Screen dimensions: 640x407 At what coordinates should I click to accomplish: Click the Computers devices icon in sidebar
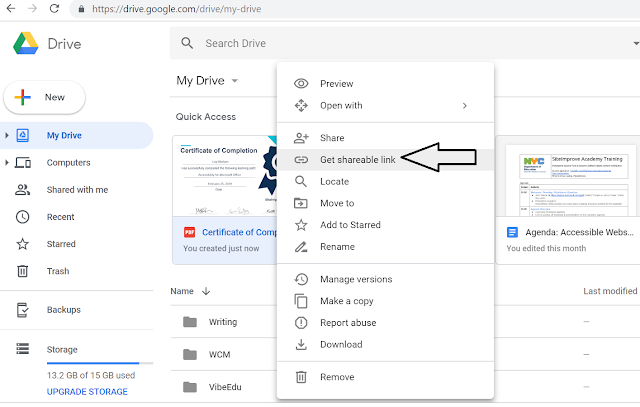(x=23, y=162)
